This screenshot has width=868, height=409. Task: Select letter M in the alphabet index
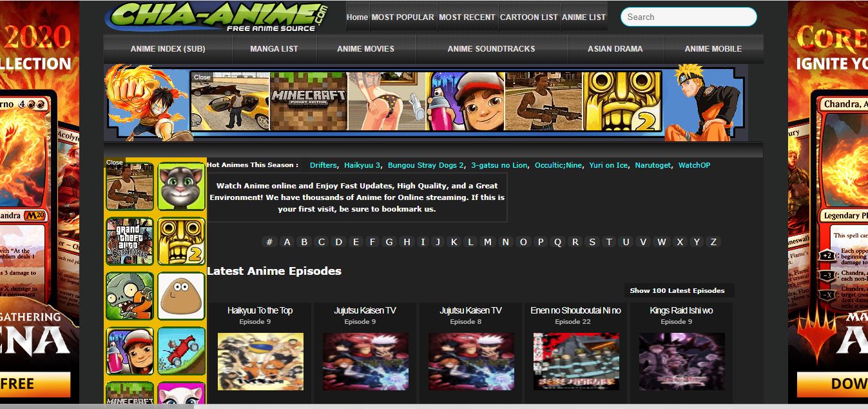(x=488, y=242)
